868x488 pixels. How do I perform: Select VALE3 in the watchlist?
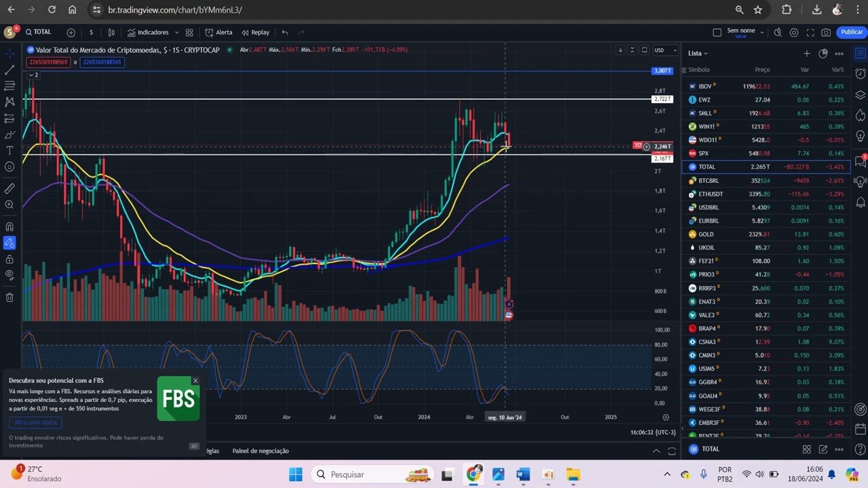pos(766,314)
